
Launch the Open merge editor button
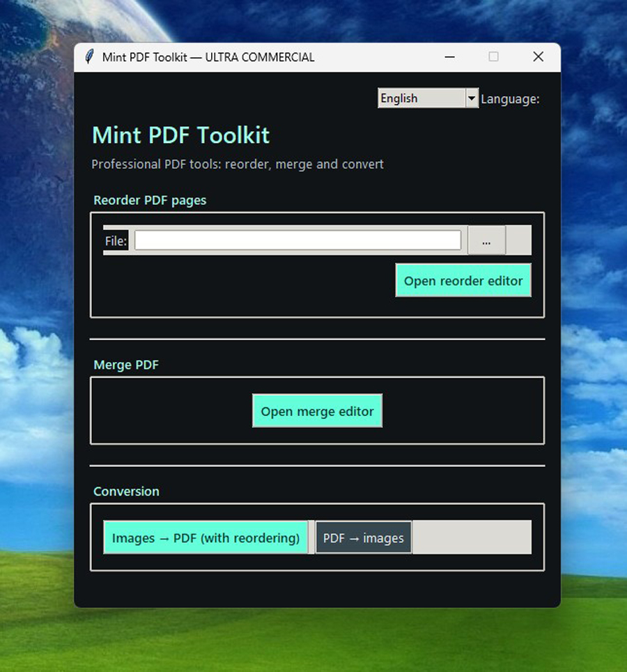point(317,411)
